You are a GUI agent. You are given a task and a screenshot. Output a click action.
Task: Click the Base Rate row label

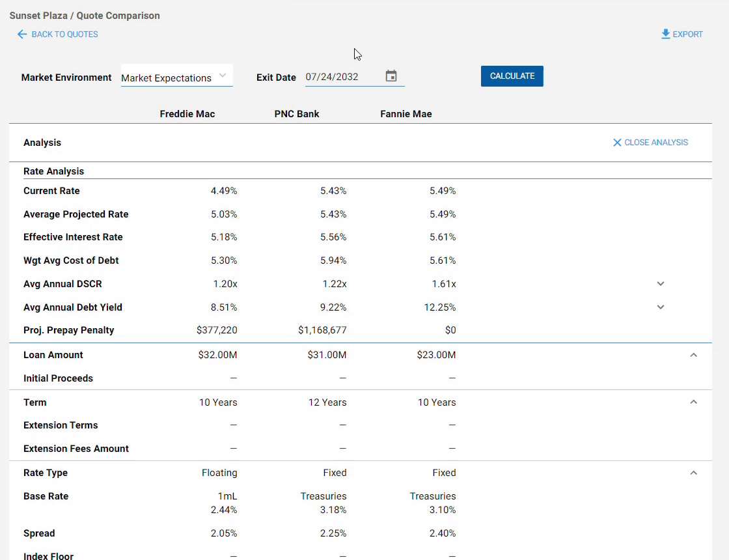[46, 496]
